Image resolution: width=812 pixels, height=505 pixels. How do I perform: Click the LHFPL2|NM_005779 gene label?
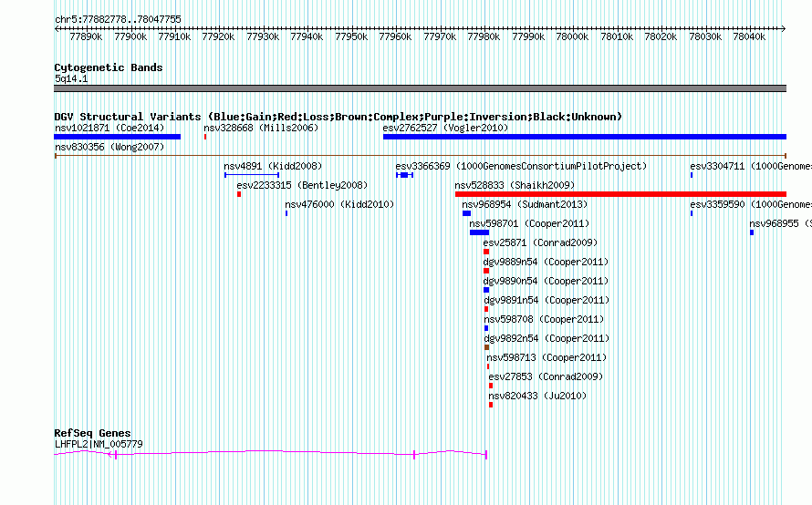[99, 444]
